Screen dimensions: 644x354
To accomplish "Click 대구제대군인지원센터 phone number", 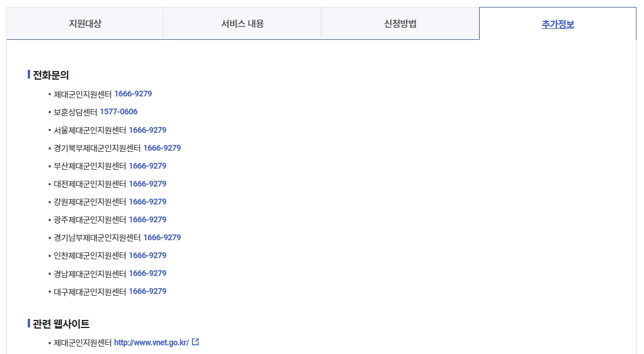I will tap(147, 291).
